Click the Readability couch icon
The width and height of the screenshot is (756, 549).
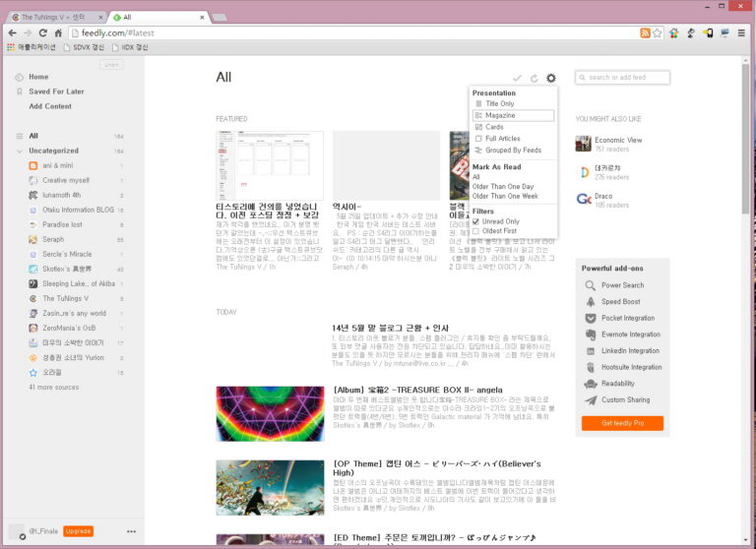[591, 384]
